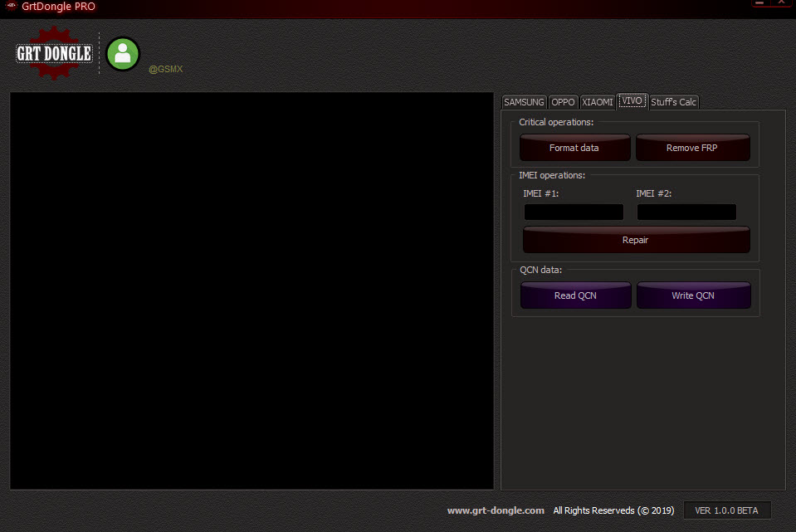
Task: Switch to the SAMSUNG tab
Action: pyautogui.click(x=524, y=102)
